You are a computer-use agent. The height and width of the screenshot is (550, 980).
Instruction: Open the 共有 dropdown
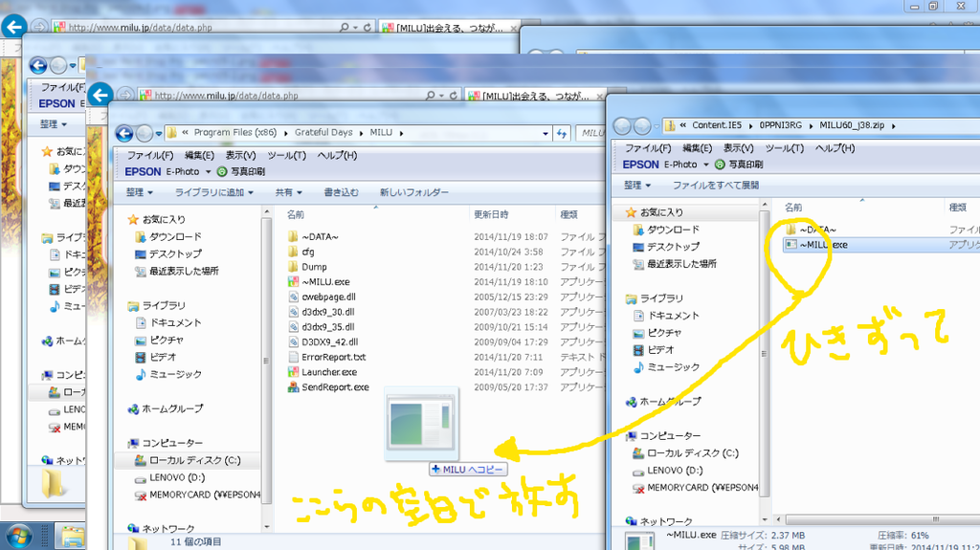(x=289, y=192)
